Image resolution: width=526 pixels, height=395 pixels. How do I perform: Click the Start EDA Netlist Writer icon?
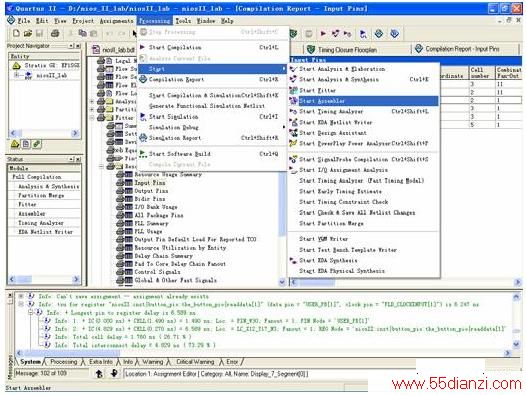coord(294,122)
